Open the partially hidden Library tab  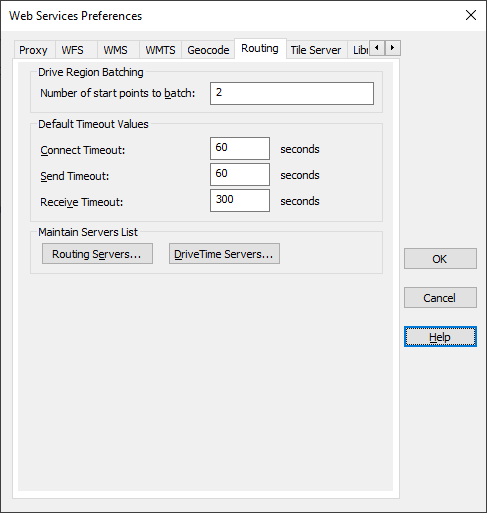coord(360,50)
